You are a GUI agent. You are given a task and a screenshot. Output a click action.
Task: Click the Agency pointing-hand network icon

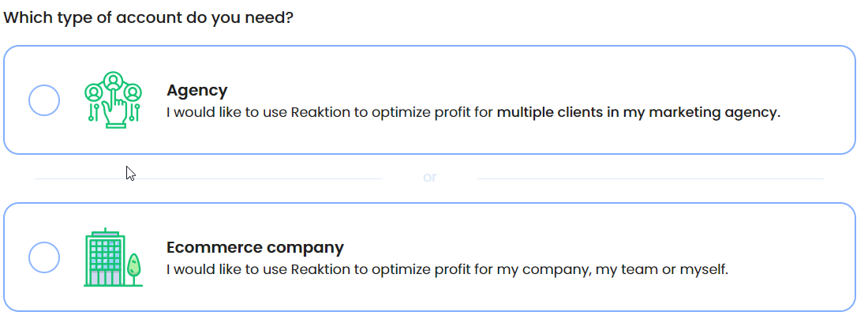click(113, 100)
